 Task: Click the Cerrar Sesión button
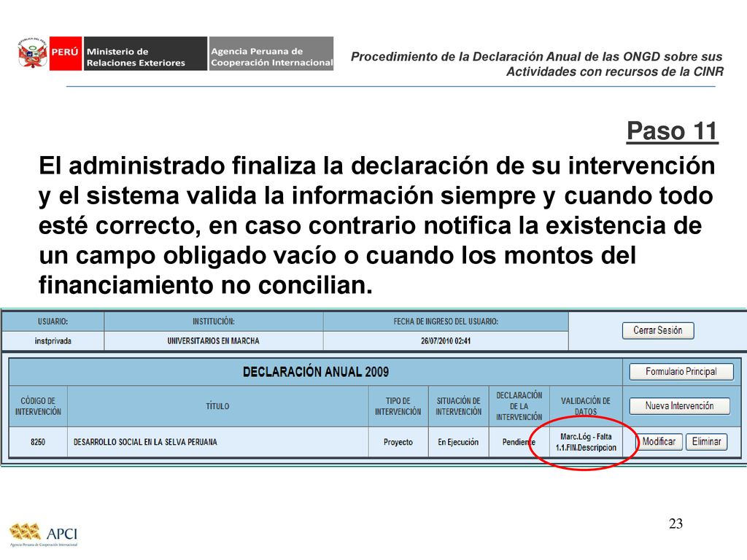pyautogui.click(x=658, y=330)
